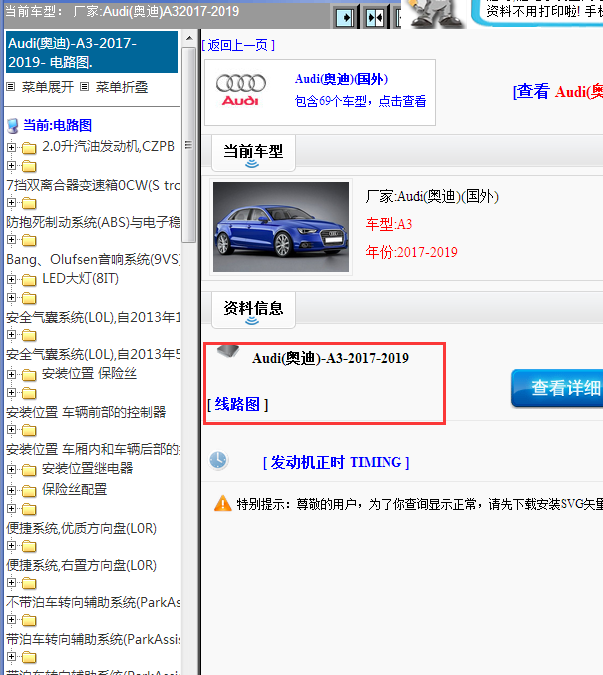
Task: Expand the Bang、Olufsen音响系统 node
Action: 12,239
